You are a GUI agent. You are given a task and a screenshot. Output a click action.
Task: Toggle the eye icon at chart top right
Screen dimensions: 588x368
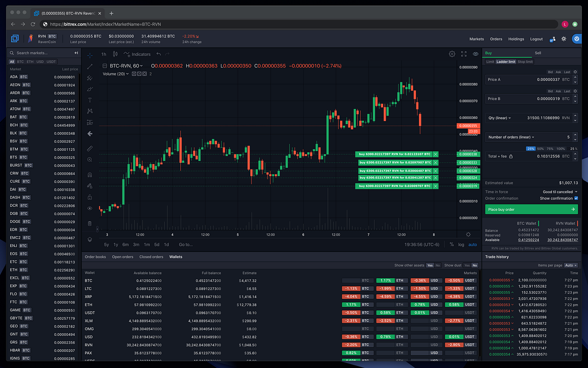click(475, 54)
